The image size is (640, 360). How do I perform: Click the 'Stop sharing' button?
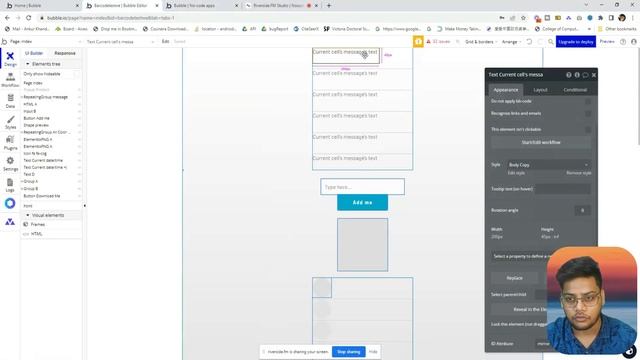pos(349,351)
